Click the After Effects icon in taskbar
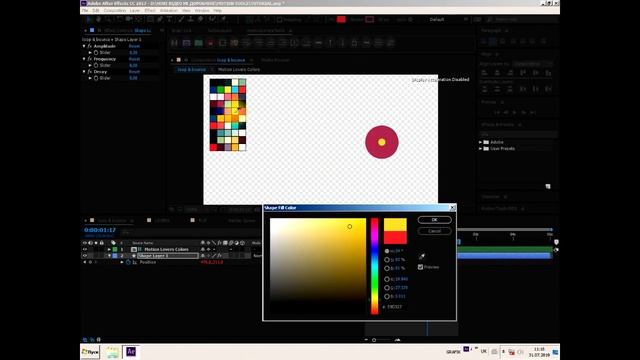 [131, 351]
